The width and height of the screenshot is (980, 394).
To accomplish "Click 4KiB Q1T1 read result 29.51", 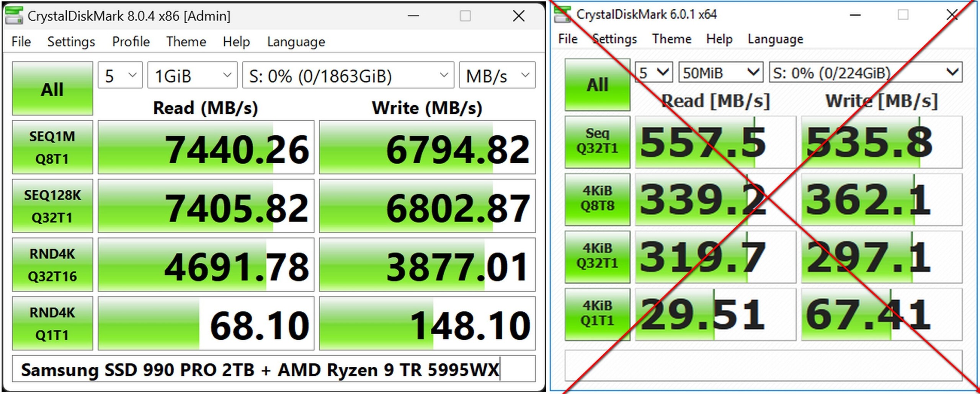I will (715, 314).
